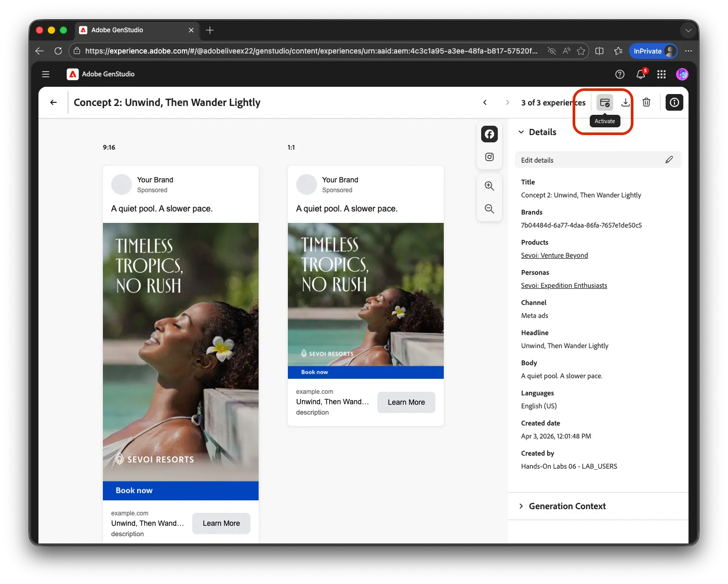Collapse the Details section
Screen dimensions: 728x584
(x=521, y=132)
